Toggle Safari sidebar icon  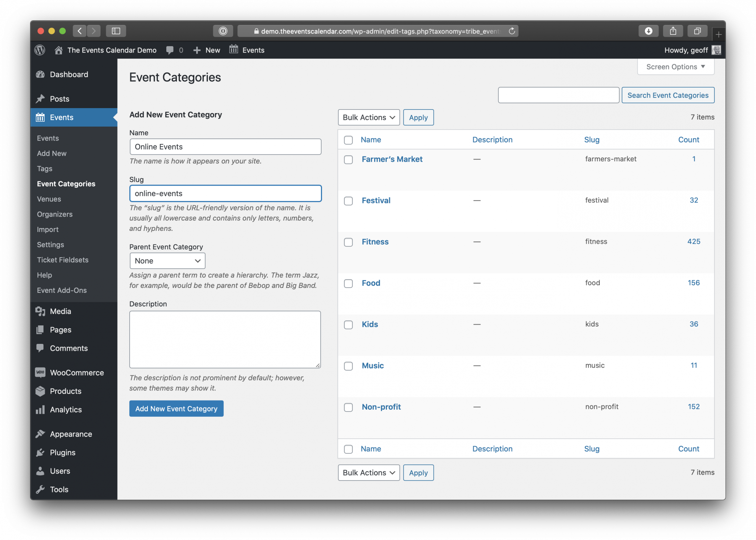click(116, 31)
